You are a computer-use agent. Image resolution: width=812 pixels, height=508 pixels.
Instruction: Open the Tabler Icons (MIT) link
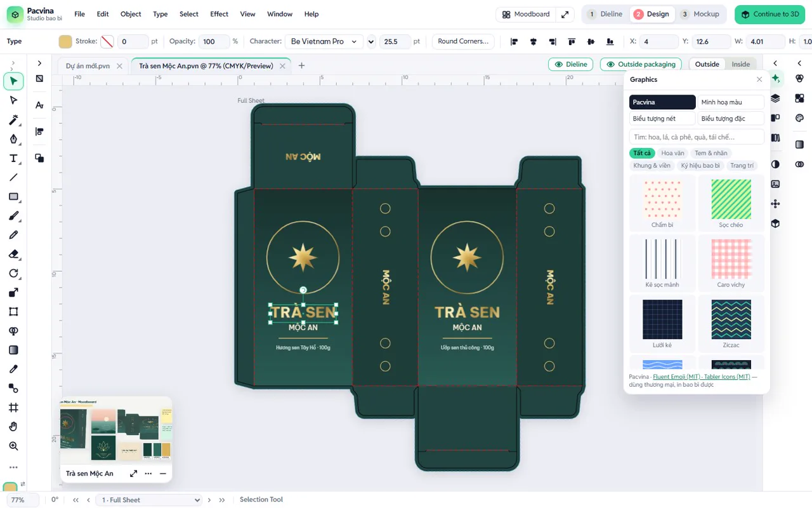[x=727, y=377]
